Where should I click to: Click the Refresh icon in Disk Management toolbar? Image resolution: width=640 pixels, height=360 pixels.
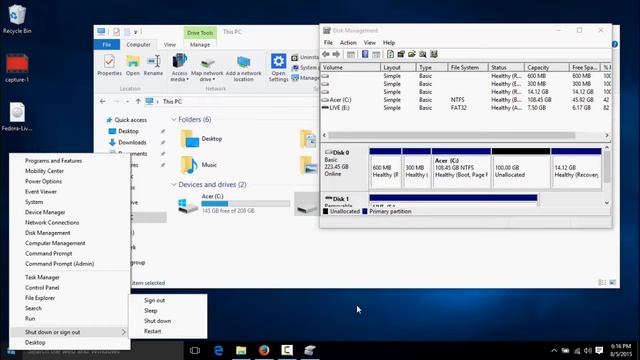coord(390,54)
